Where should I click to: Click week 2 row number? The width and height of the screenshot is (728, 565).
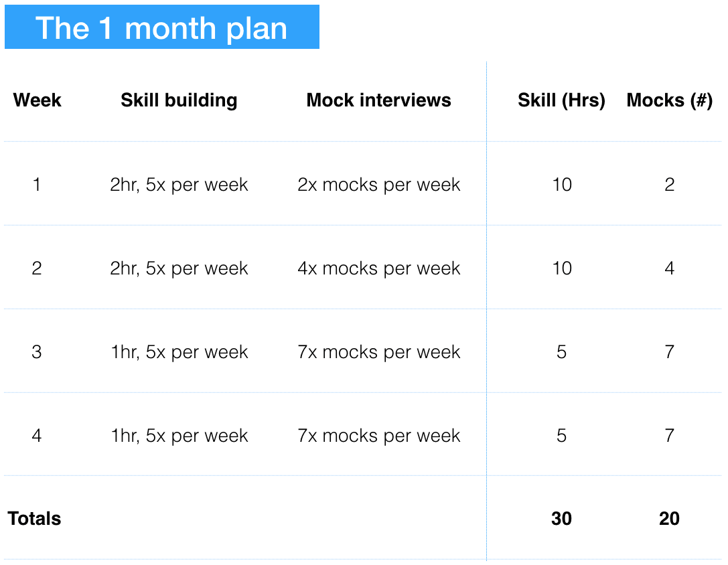click(37, 268)
